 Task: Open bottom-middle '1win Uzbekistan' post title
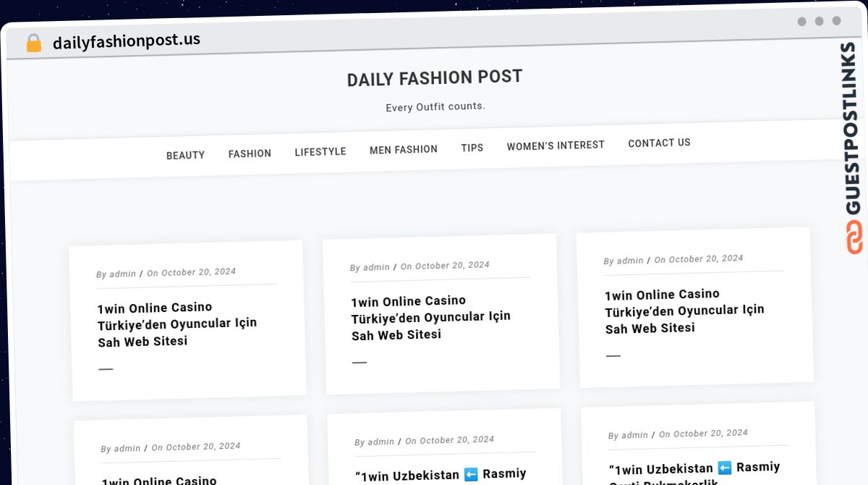click(441, 476)
